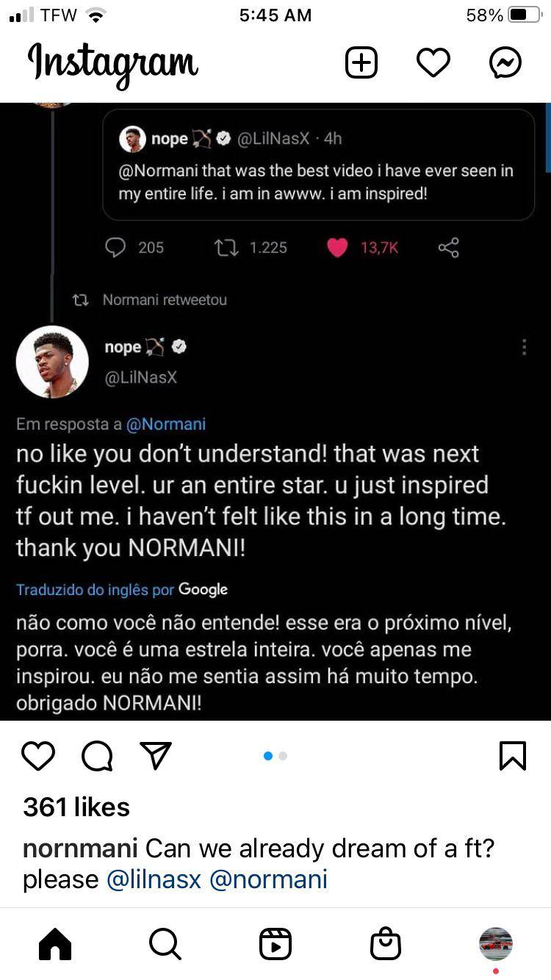The image size is (551, 980).
Task: Tap the @lilnasx mention in caption
Action: [x=154, y=879]
